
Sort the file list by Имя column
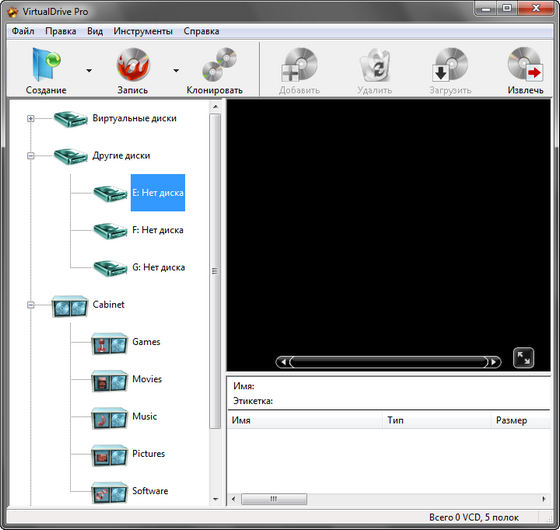coord(305,420)
